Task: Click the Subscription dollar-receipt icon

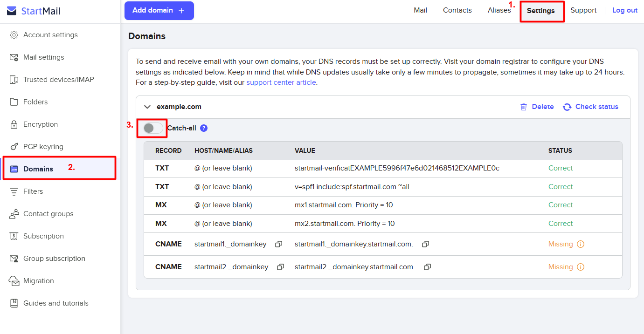Action: point(14,236)
